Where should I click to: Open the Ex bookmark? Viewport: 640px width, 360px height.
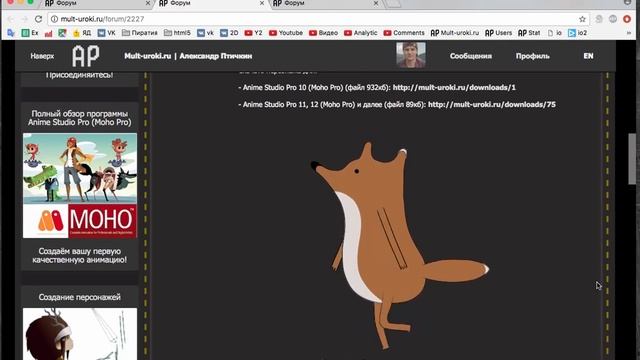30,33
